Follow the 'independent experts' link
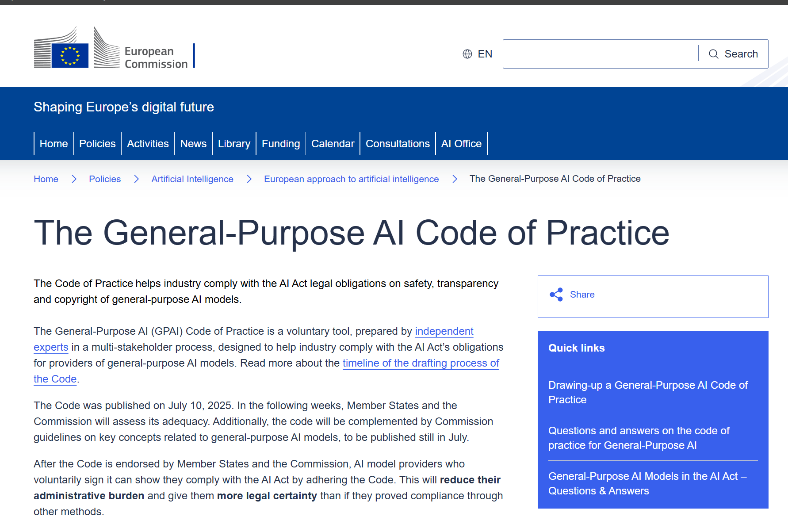 444,331
